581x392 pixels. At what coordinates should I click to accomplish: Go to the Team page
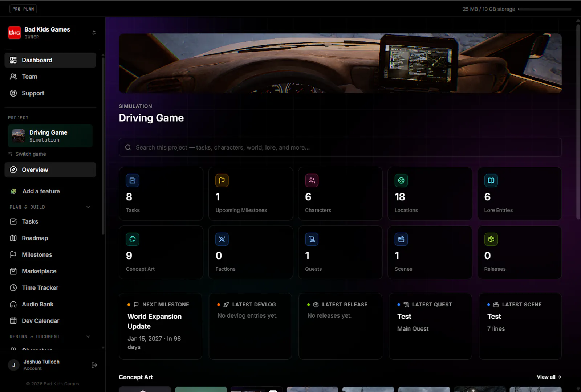pos(50,77)
